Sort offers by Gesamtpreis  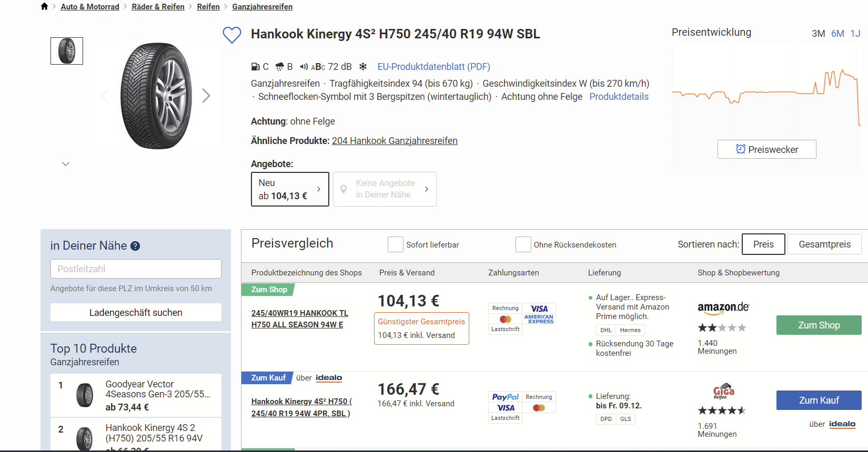824,244
